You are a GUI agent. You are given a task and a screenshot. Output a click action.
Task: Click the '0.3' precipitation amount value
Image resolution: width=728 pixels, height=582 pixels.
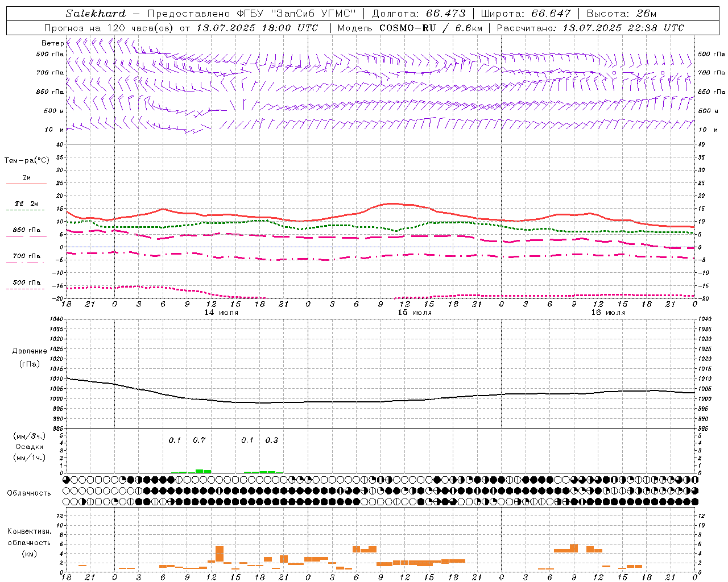[272, 440]
